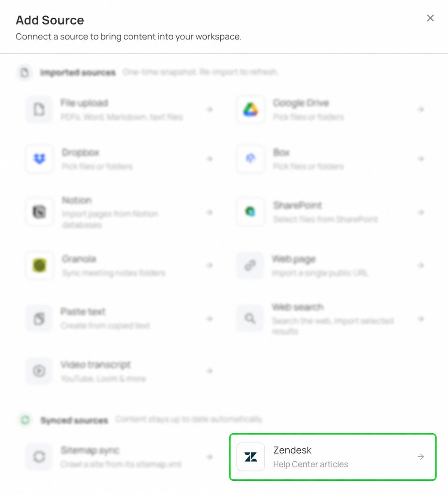Viewport: 448px width, 494px height.
Task: Choose the Web page title
Action: 294,259
